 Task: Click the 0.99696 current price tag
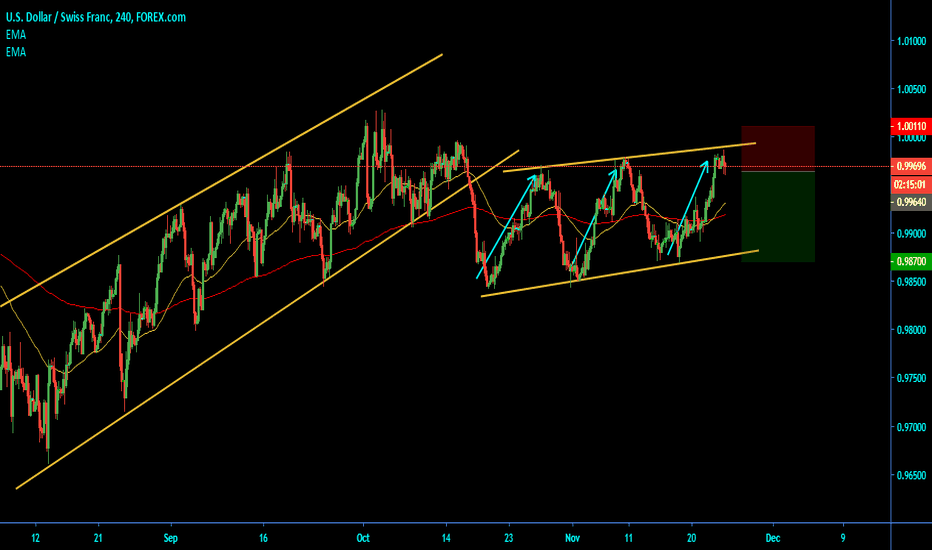pos(909,166)
